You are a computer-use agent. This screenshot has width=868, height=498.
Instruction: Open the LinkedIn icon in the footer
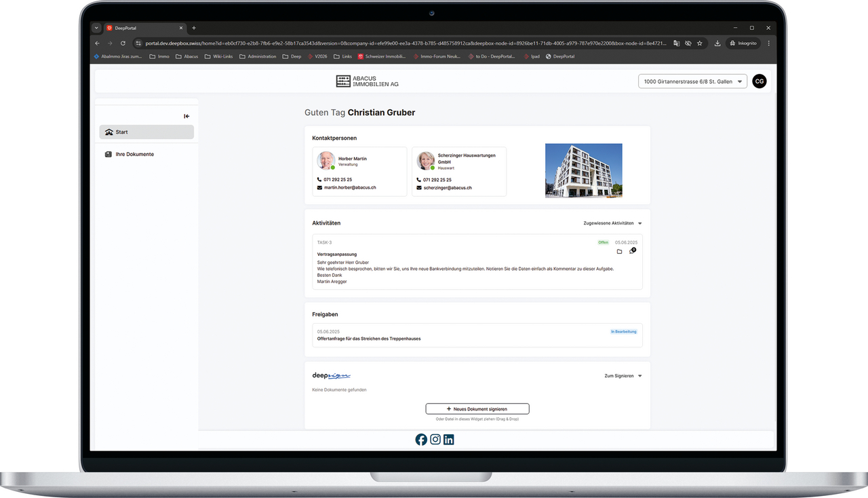point(449,440)
